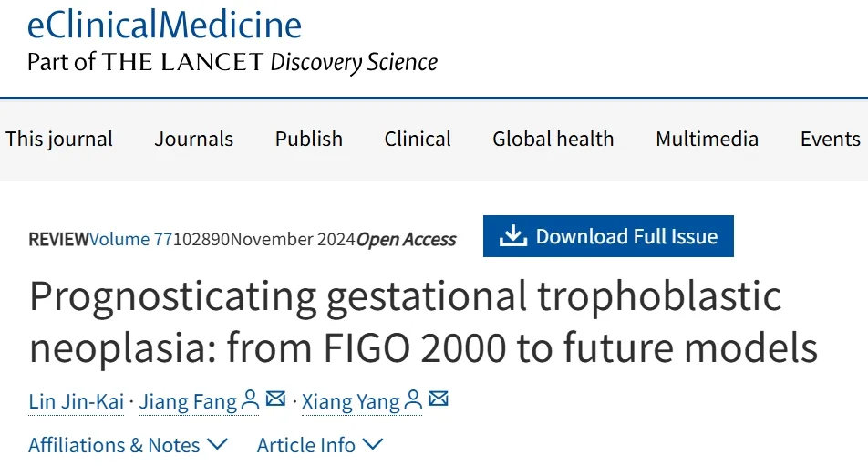Image resolution: width=868 pixels, height=466 pixels.
Task: Open the Multimedia menu
Action: [707, 140]
